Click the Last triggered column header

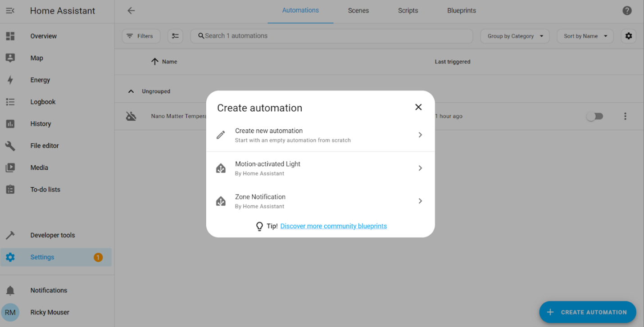[453, 62]
